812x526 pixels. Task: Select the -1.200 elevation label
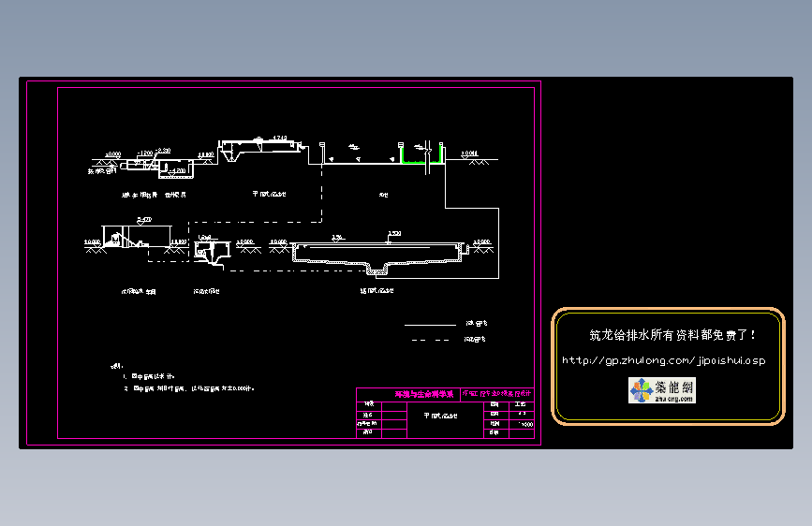pyautogui.click(x=145, y=153)
